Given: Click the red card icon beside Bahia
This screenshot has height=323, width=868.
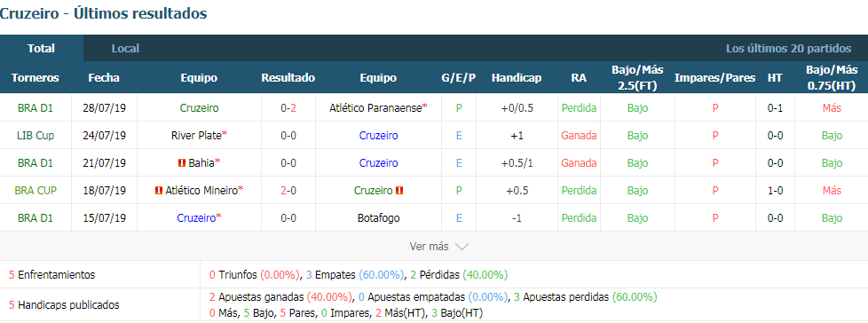Looking at the screenshot, I should click(181, 162).
